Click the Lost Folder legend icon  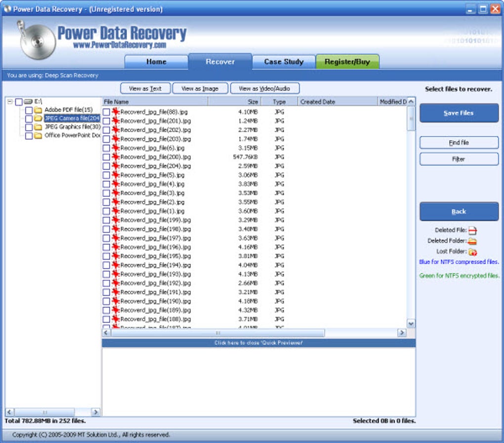click(x=472, y=252)
